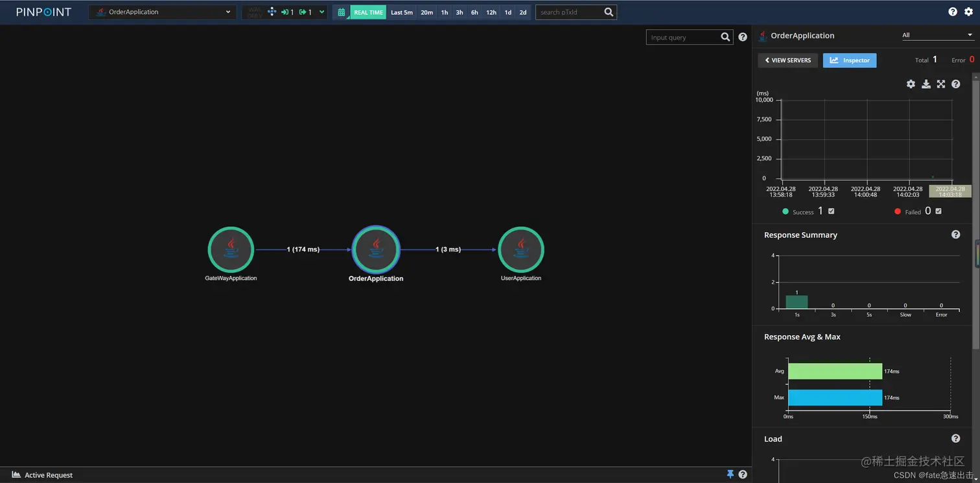Click the 1s bar in Response Summary
Viewport: 980px width, 483px height.
coord(797,302)
